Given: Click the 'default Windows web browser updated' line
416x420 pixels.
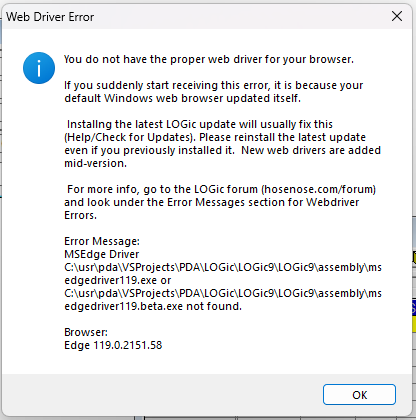Looking at the screenshot, I should tap(182, 98).
